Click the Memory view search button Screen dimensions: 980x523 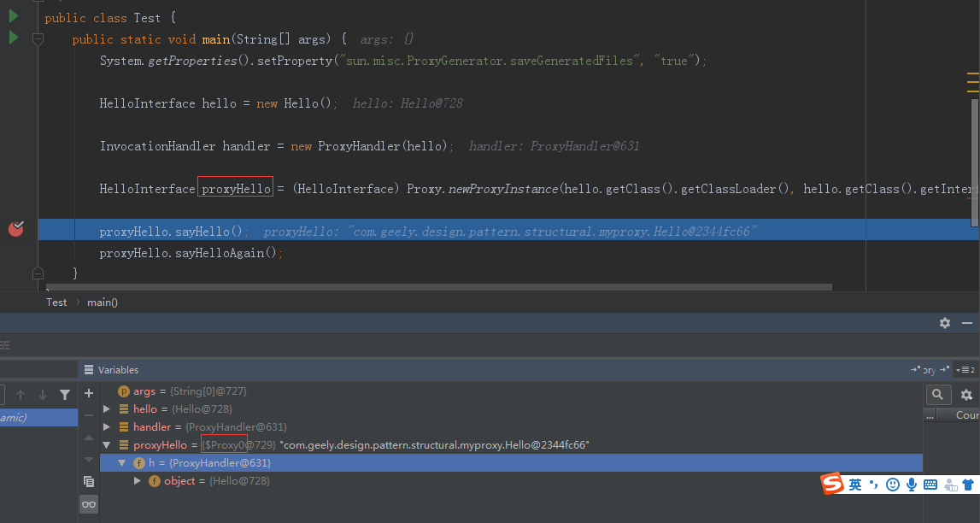pos(937,394)
